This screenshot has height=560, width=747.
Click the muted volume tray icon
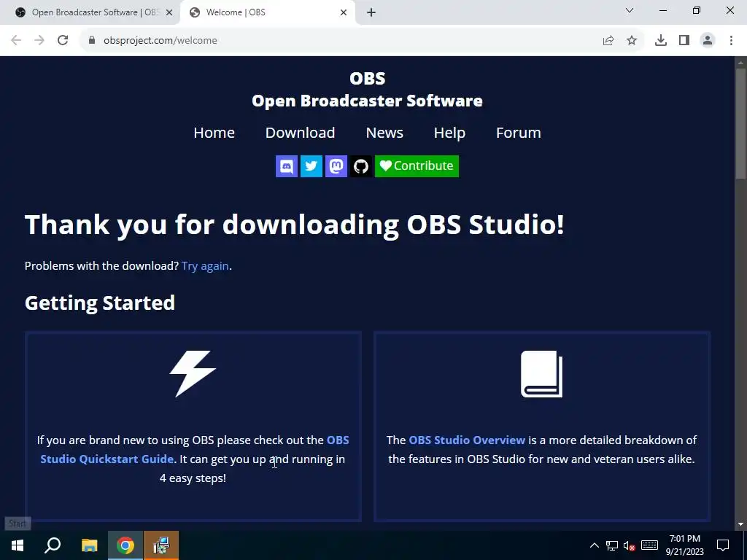point(630,545)
